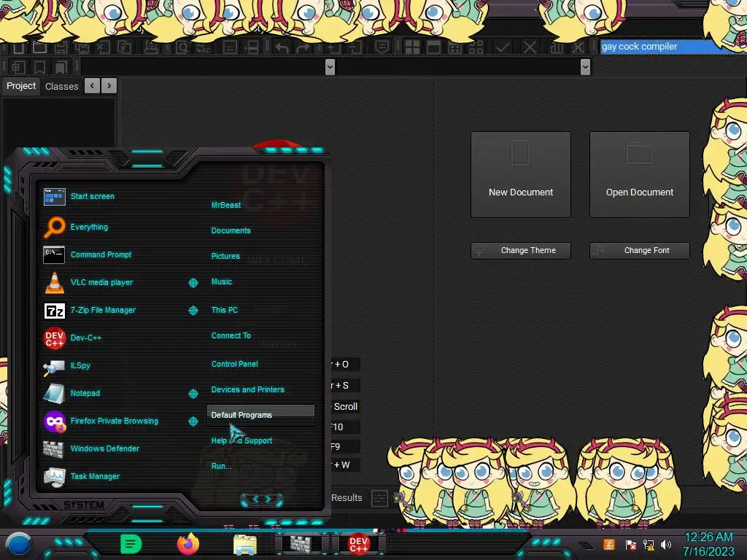Screen dimensions: 747x560
Task: Switch to the Classes tab
Action: [x=61, y=86]
